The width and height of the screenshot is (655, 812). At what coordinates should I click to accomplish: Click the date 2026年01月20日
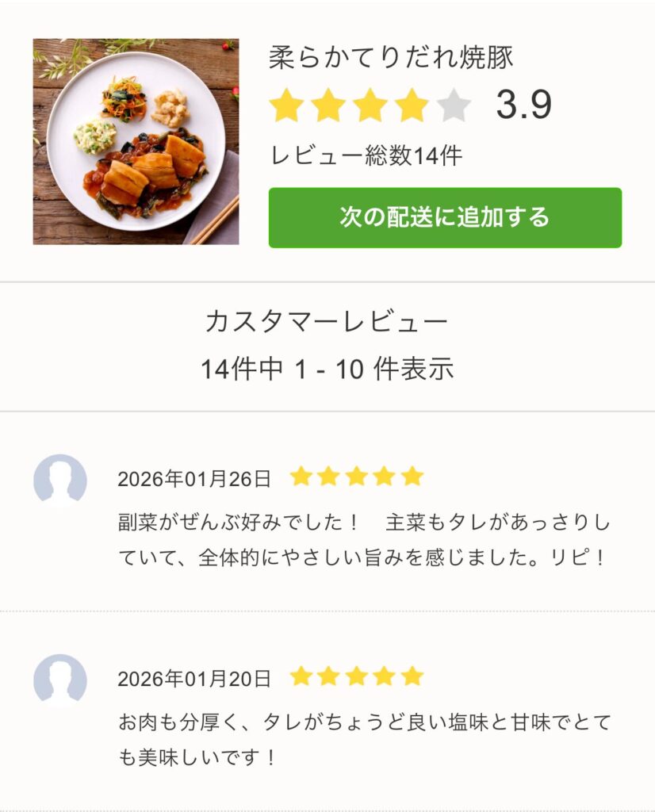click(x=194, y=679)
